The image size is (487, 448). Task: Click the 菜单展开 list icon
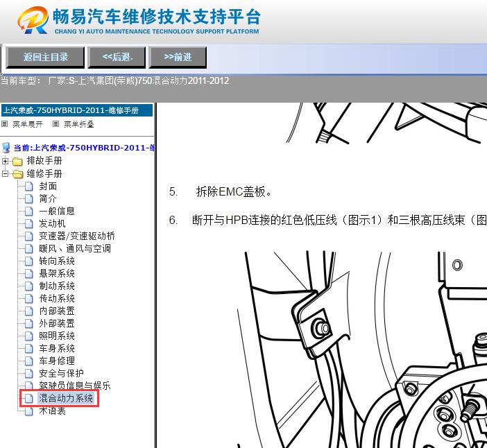pos(4,124)
